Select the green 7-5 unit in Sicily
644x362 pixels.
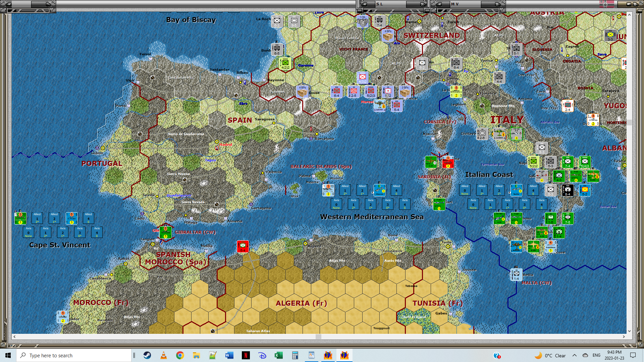point(568,218)
